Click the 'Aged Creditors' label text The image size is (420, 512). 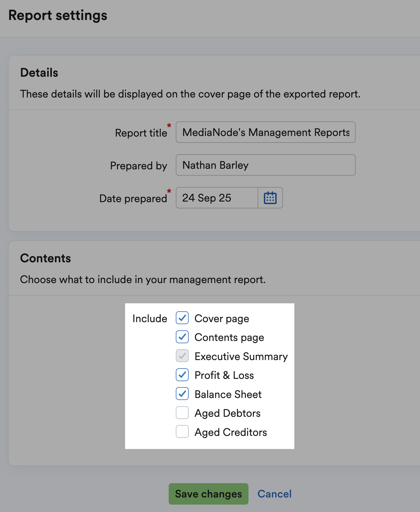(x=231, y=432)
